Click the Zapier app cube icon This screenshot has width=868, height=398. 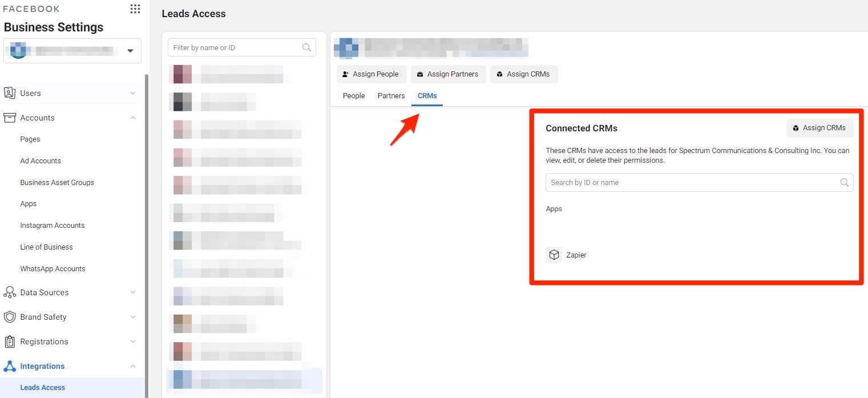pyautogui.click(x=554, y=255)
